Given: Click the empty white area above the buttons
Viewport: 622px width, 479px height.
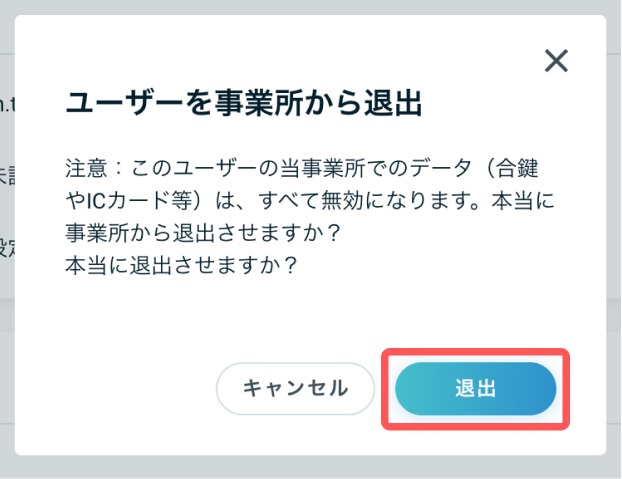Looking at the screenshot, I should [311, 313].
